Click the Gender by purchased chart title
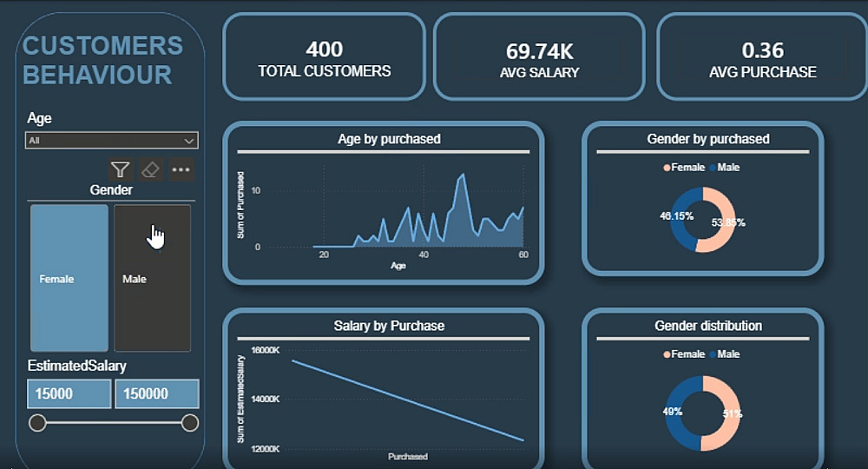868x469 pixels. coord(708,139)
